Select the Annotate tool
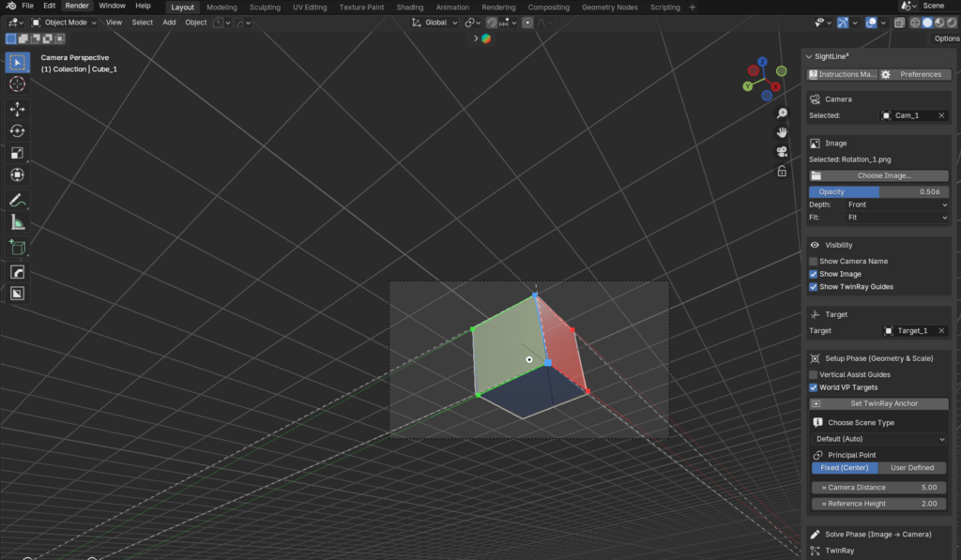 [x=17, y=200]
